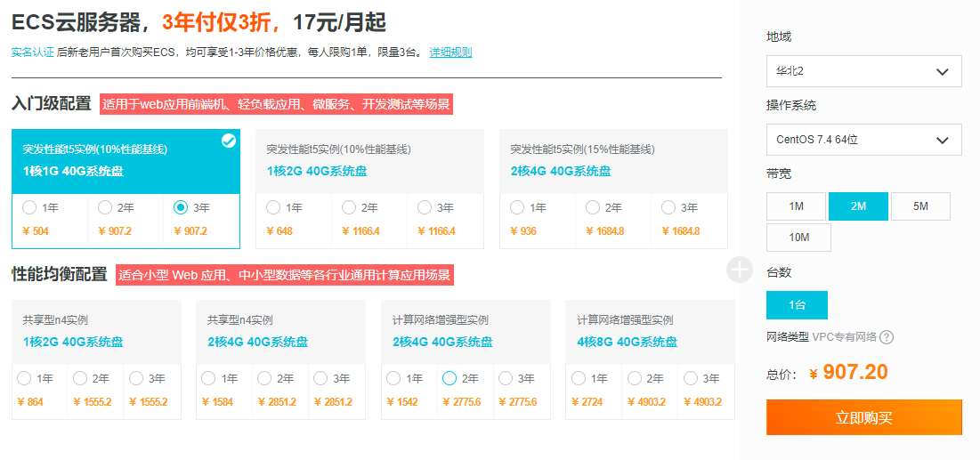The image size is (980, 460).
Task: Select 3年 for 共享型n4 1核2G plan
Action: click(x=136, y=378)
